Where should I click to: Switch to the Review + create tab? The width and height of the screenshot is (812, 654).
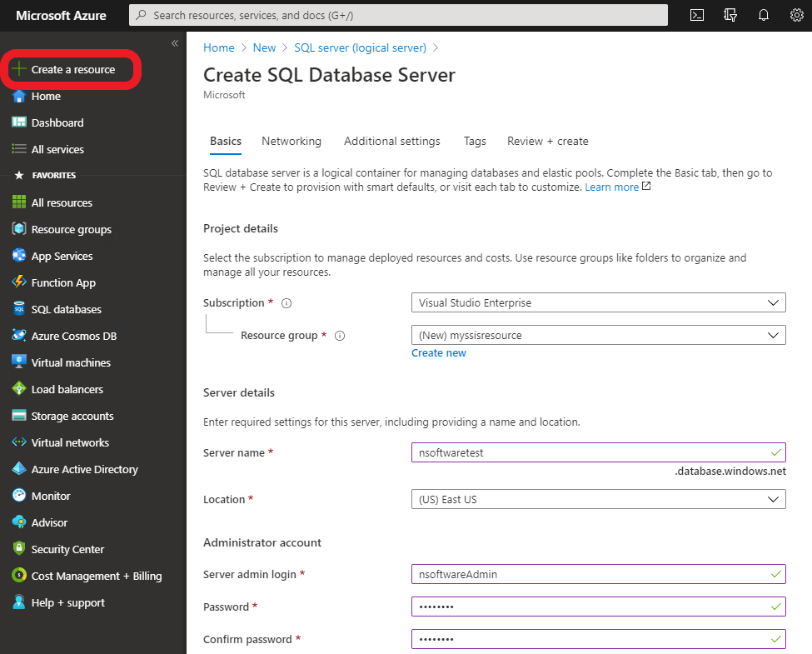pyautogui.click(x=547, y=141)
